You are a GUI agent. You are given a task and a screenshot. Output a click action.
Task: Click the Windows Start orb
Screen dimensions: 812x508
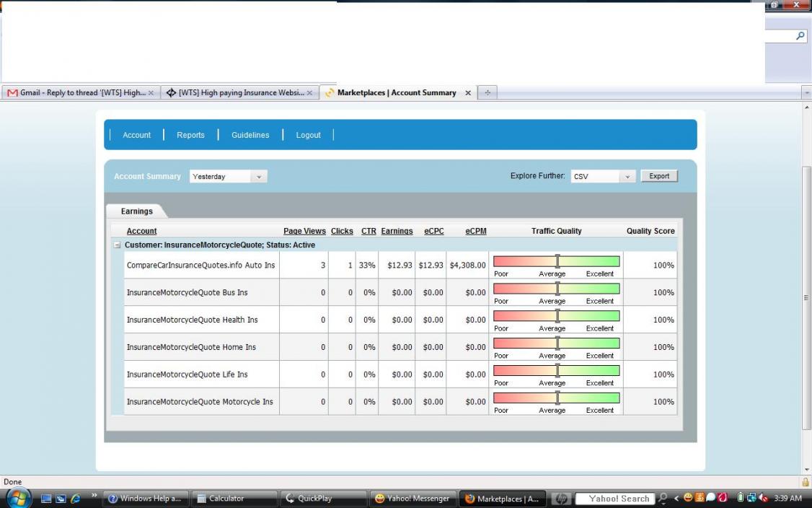(x=17, y=497)
